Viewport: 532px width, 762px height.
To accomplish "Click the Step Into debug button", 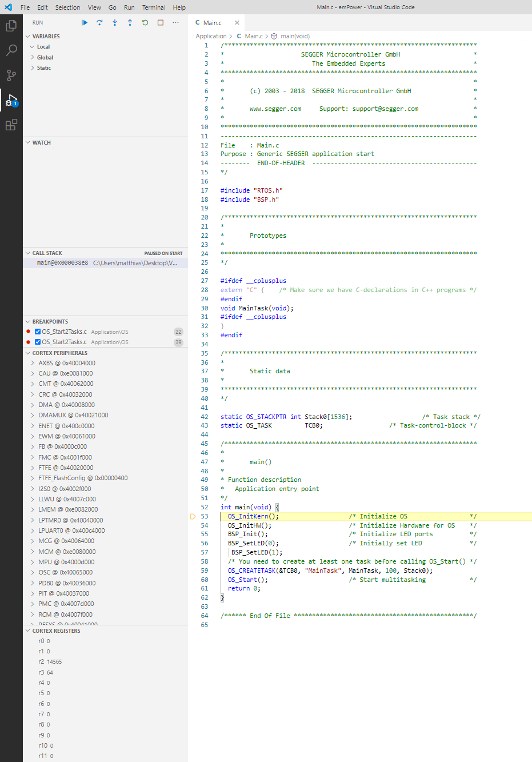I will pyautogui.click(x=115, y=23).
